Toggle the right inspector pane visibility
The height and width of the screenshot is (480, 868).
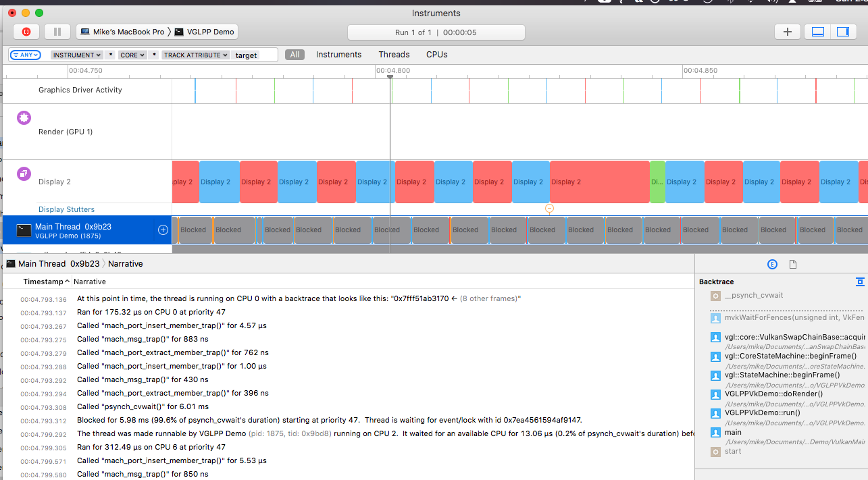[842, 32]
